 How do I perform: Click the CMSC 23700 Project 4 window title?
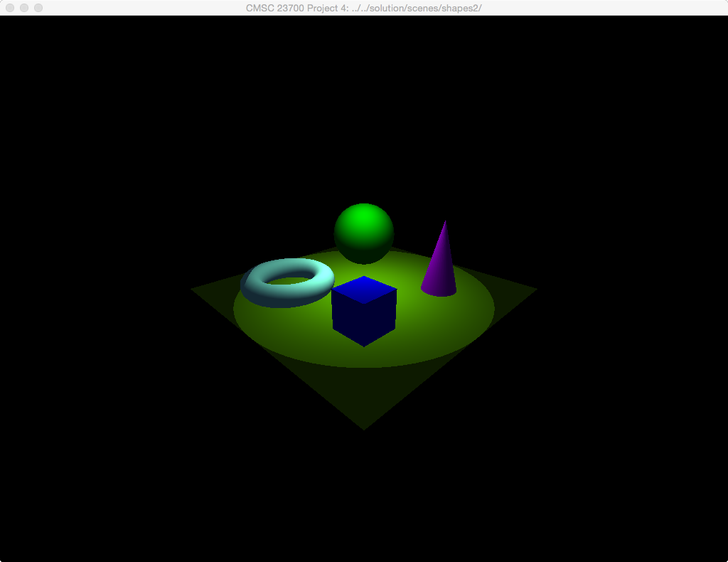(364, 8)
